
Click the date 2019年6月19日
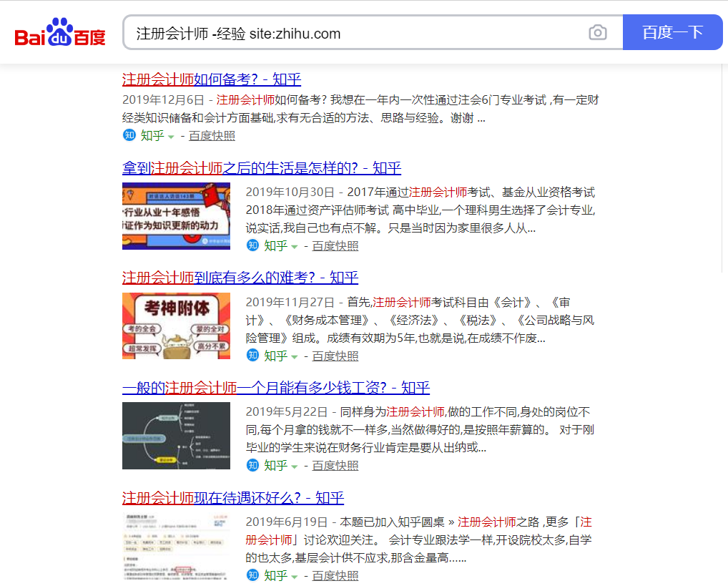[x=287, y=522]
